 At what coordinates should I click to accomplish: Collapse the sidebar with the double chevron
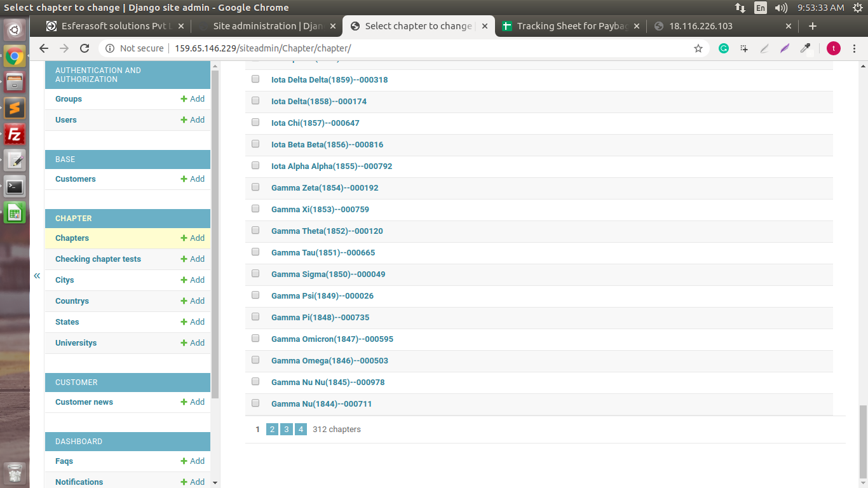(x=37, y=276)
